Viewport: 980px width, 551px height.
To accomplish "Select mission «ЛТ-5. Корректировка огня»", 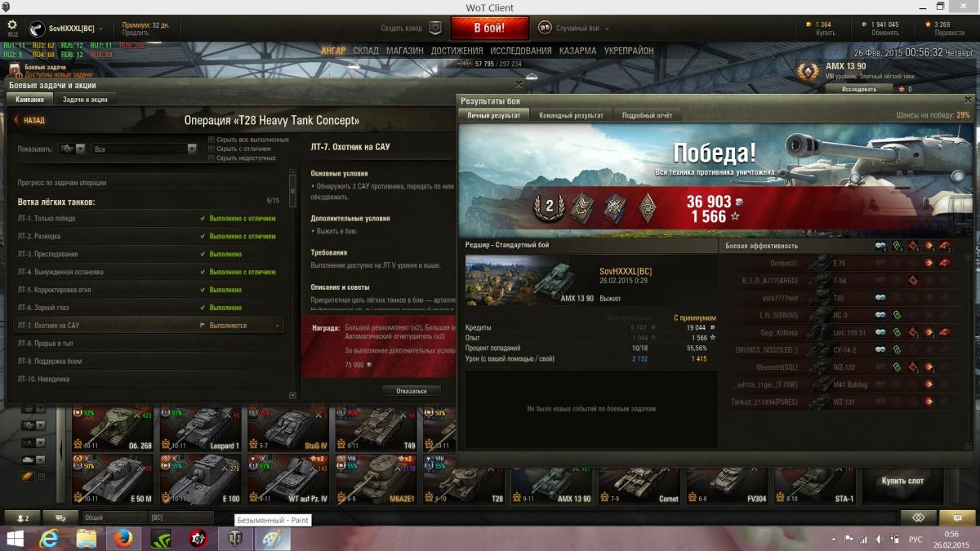I will (x=149, y=290).
